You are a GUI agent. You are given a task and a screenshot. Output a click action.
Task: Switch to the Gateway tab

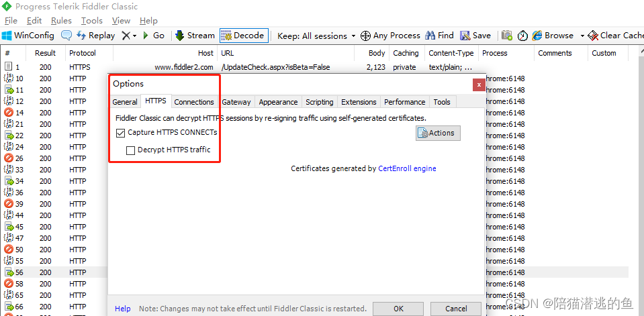(x=236, y=102)
